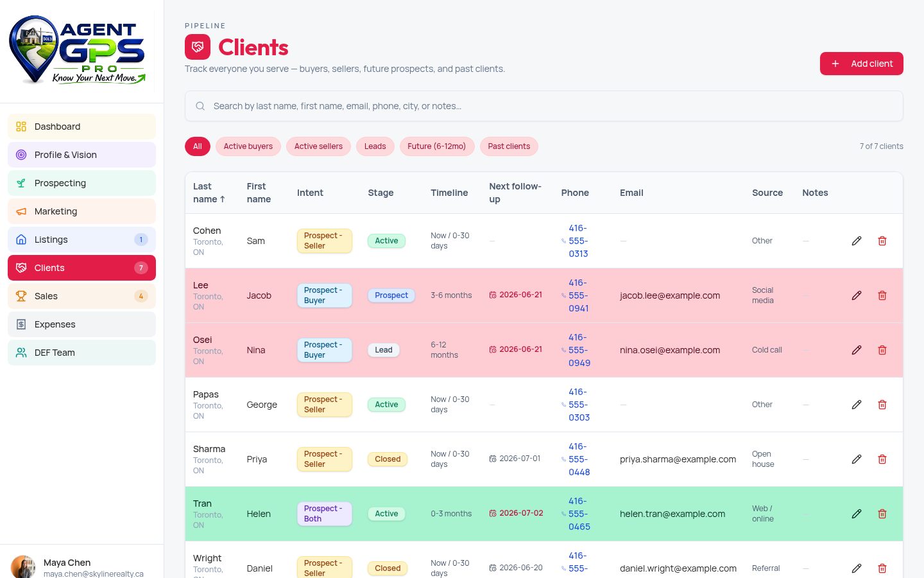Click the Add client button
The height and width of the screenshot is (578, 924).
pyautogui.click(x=862, y=64)
